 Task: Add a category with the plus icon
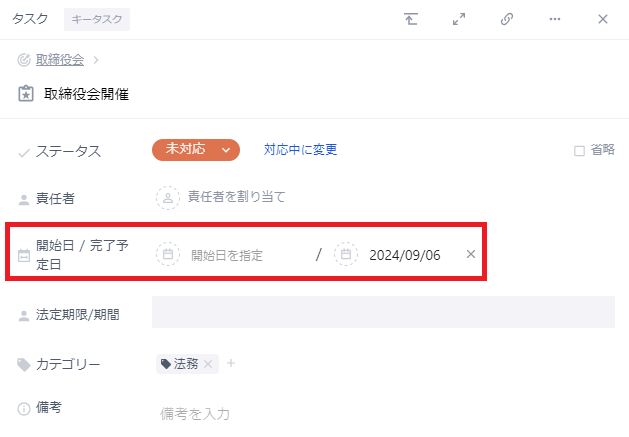click(231, 363)
